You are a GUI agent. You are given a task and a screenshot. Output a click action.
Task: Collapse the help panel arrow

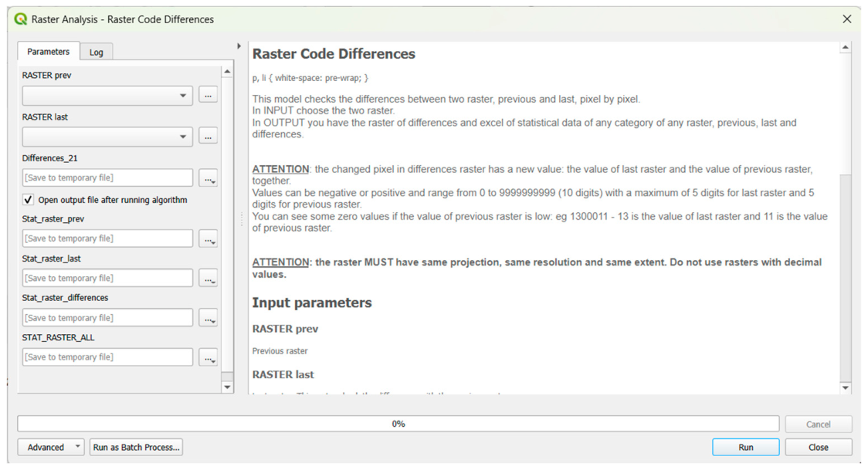[239, 46]
